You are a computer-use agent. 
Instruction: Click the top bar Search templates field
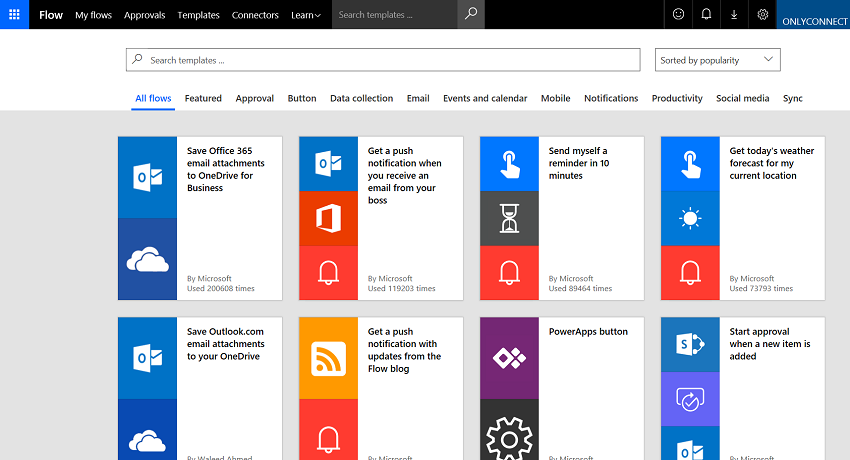click(395, 15)
